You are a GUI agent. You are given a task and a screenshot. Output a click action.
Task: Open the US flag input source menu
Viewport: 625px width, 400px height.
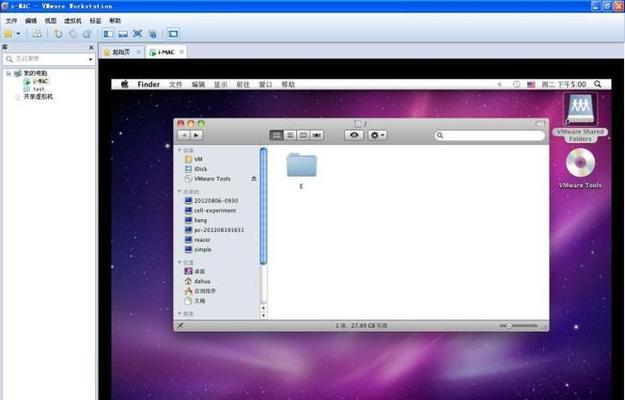pyautogui.click(x=531, y=84)
